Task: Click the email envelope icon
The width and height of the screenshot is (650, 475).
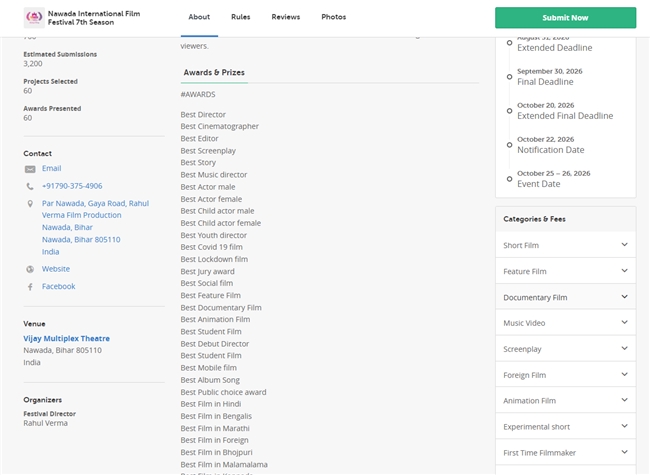Action: 30,169
